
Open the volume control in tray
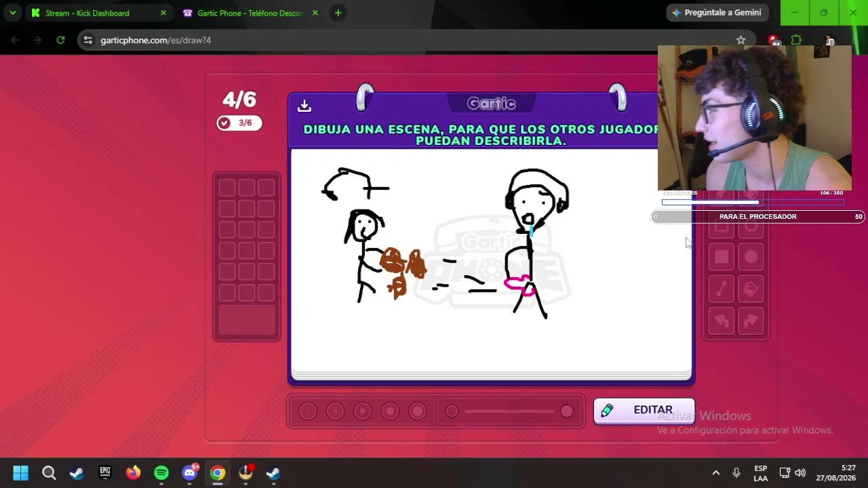click(800, 473)
